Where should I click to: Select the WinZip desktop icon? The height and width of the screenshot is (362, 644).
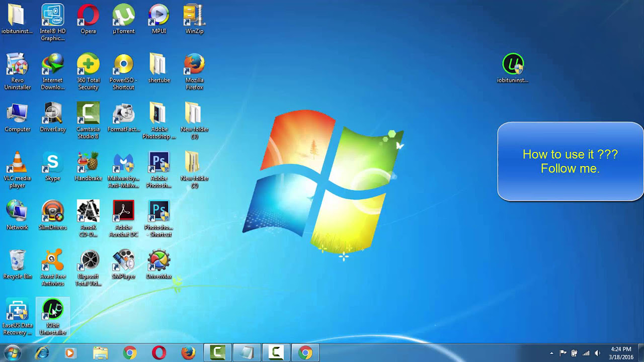[x=194, y=19]
